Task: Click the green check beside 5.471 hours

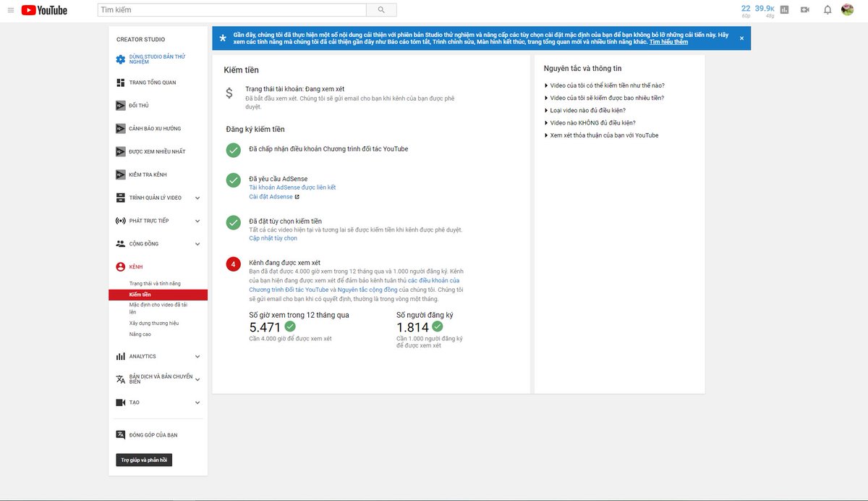Action: point(290,327)
